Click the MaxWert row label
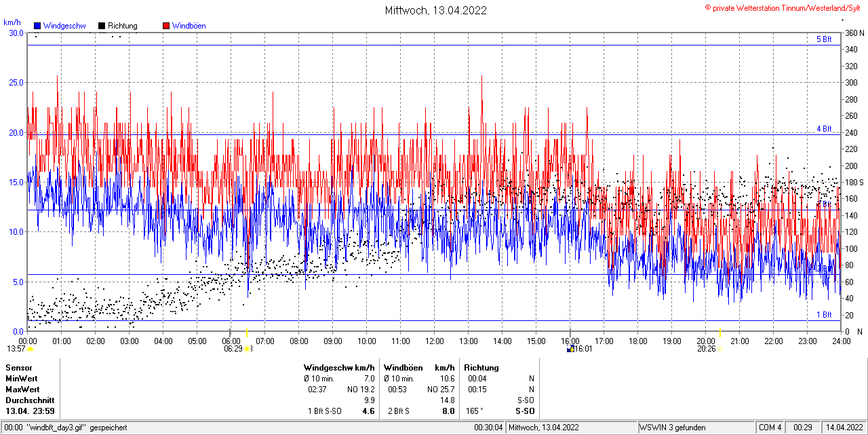Screen dimensions: 868x435 23,390
